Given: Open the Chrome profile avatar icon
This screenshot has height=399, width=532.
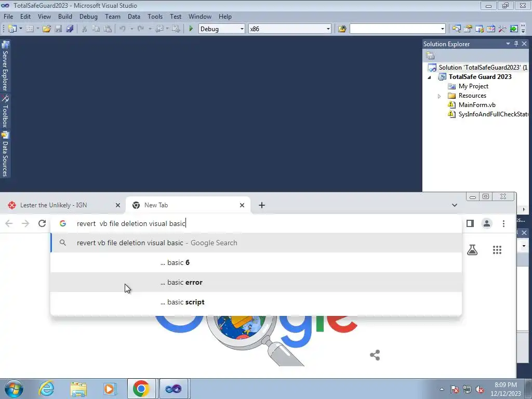Looking at the screenshot, I should [x=487, y=223].
